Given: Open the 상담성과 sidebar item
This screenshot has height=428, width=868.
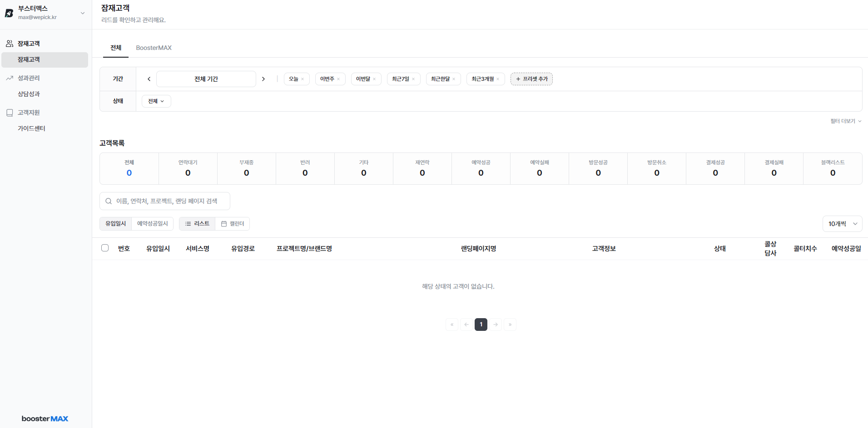Looking at the screenshot, I should click(x=29, y=94).
